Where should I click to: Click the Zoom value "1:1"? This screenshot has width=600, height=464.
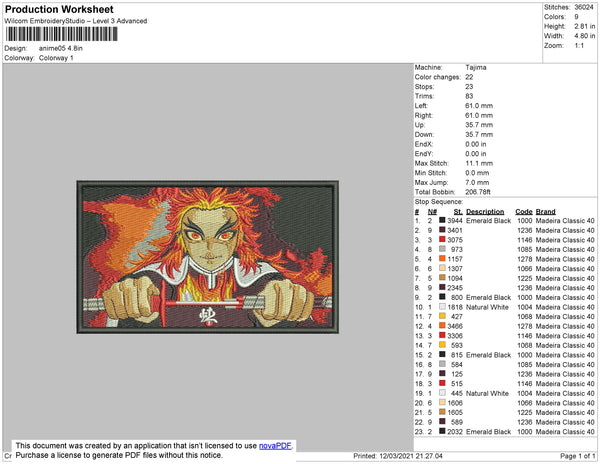click(579, 46)
